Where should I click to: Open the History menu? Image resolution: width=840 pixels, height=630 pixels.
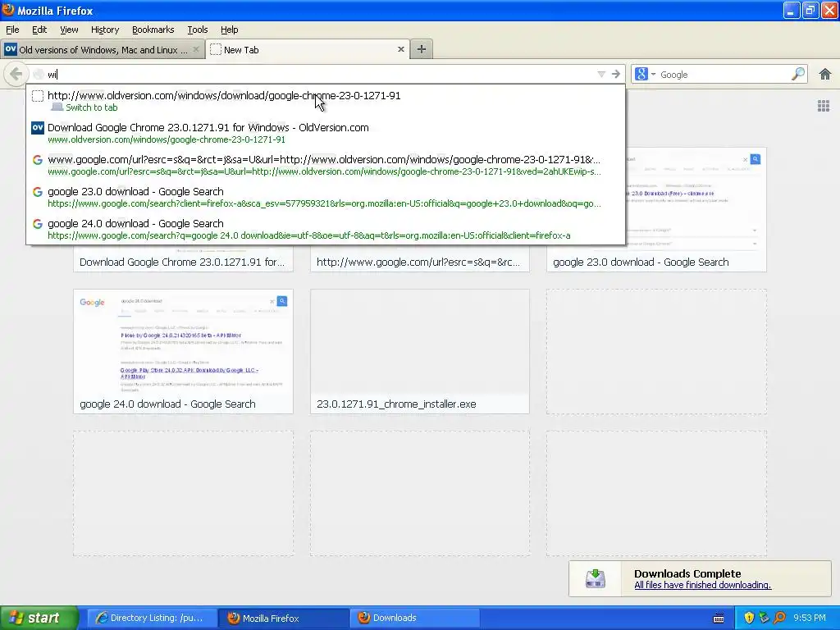pyautogui.click(x=105, y=30)
